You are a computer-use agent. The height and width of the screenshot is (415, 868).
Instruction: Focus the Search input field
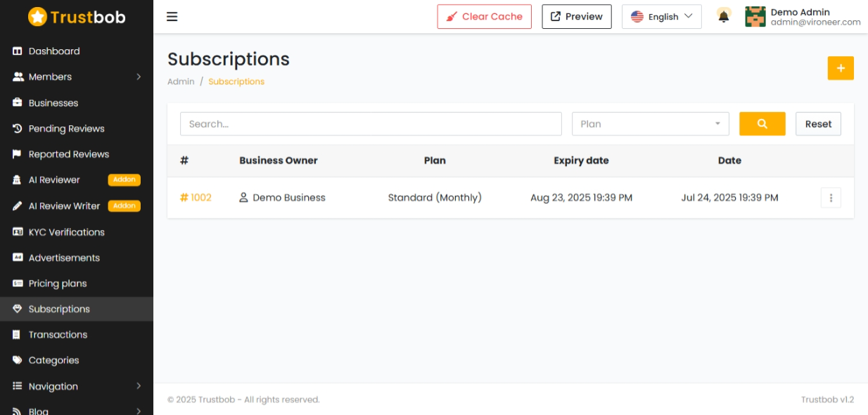click(371, 124)
